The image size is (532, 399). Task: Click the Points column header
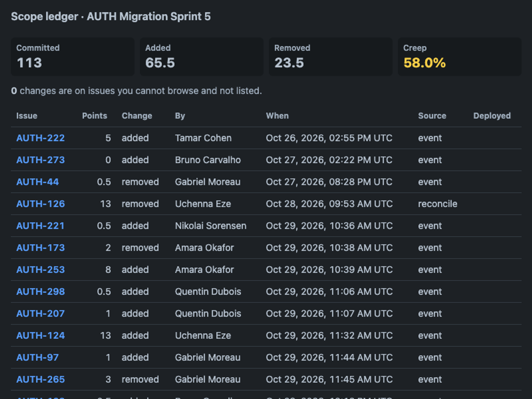coord(94,116)
